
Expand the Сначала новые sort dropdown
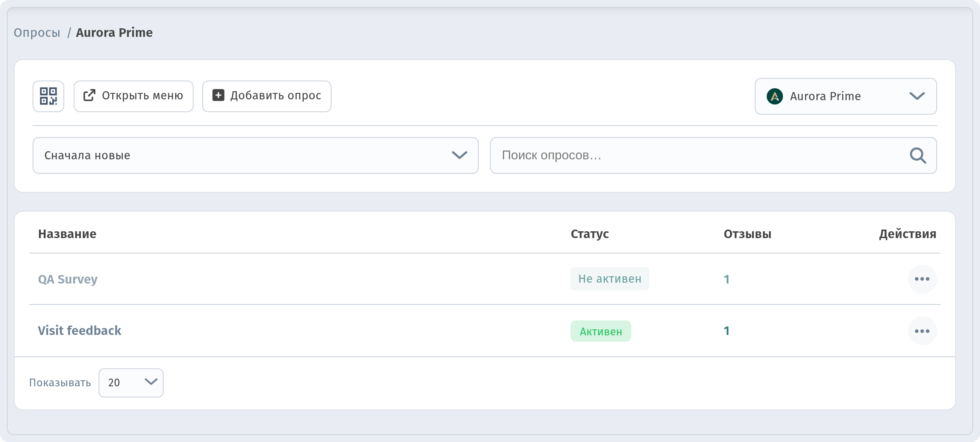pos(256,155)
